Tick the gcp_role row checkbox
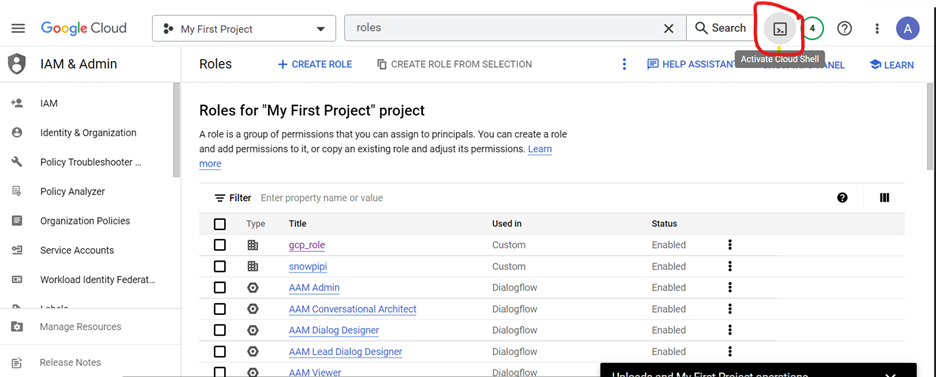936x377 pixels. [x=220, y=245]
